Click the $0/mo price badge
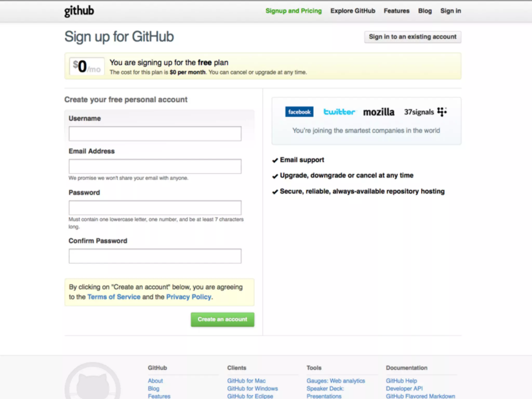The image size is (532, 399). click(x=87, y=66)
